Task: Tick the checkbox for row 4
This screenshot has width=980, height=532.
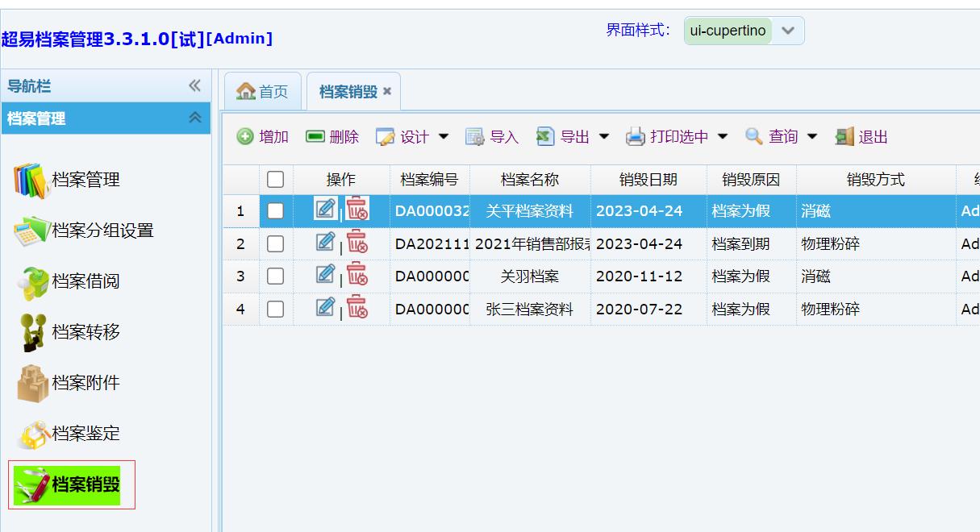Action: (275, 309)
